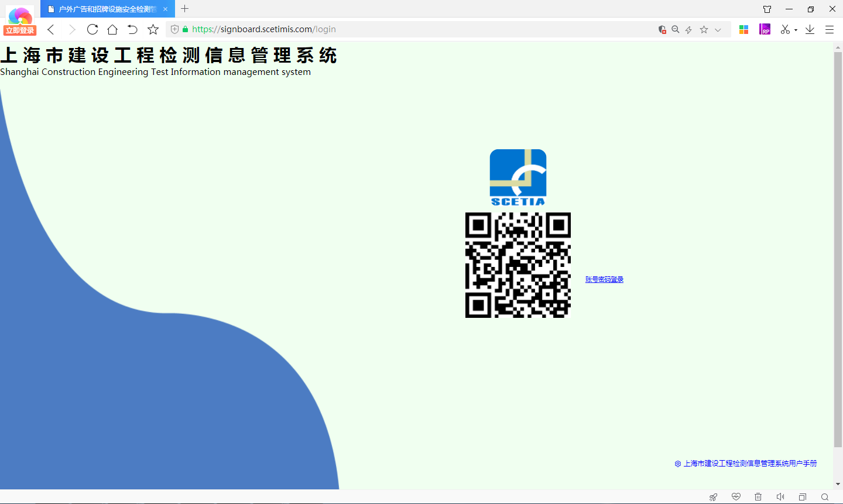Toggle the lightning speed mode icon in address bar

(x=689, y=29)
